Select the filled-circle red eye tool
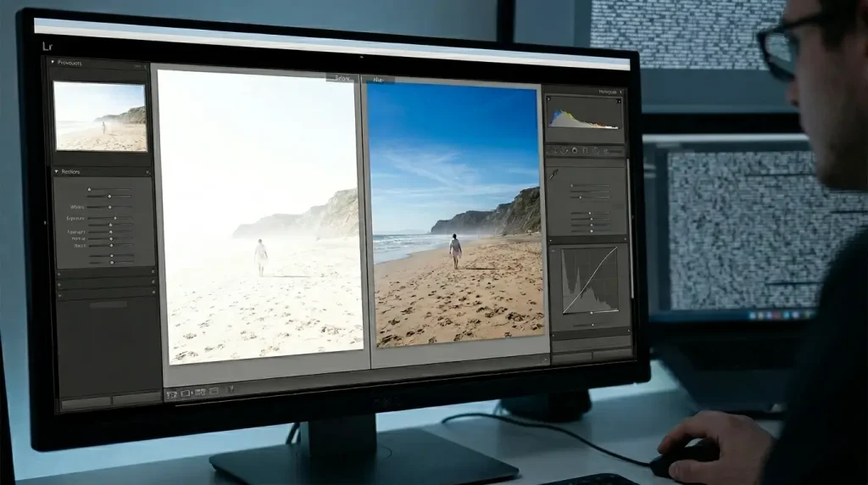The height and width of the screenshot is (485, 868). click(575, 151)
